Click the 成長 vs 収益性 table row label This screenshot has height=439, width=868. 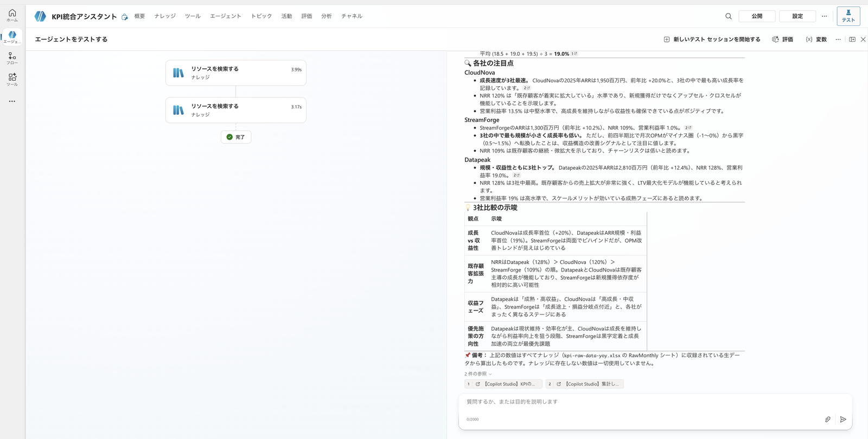[x=474, y=240]
